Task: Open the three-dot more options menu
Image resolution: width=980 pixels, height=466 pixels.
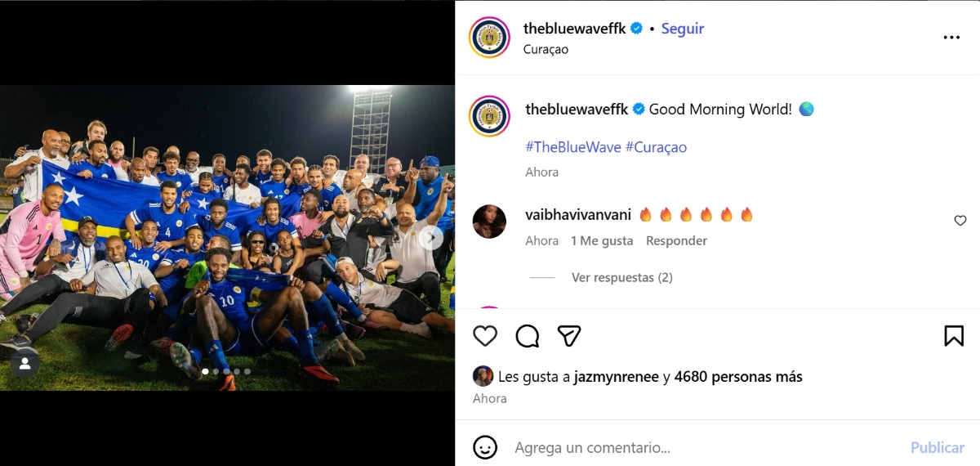Action: (x=951, y=38)
